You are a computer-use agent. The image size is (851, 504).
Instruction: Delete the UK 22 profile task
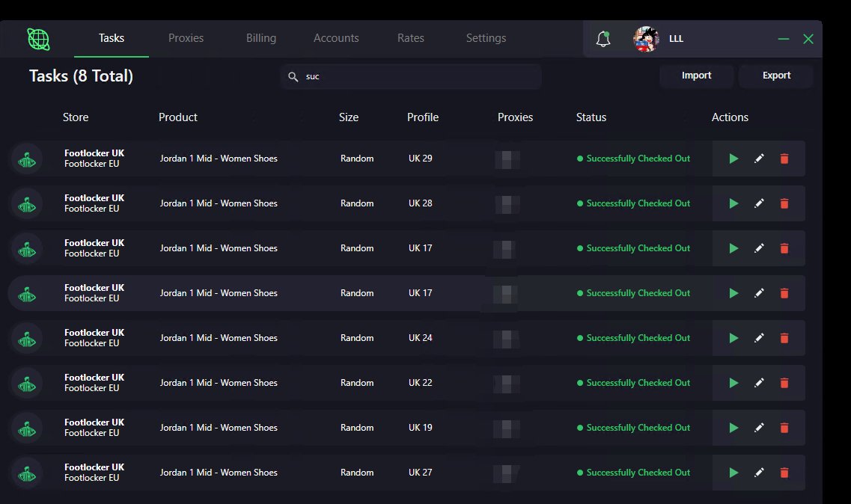pyautogui.click(x=784, y=383)
